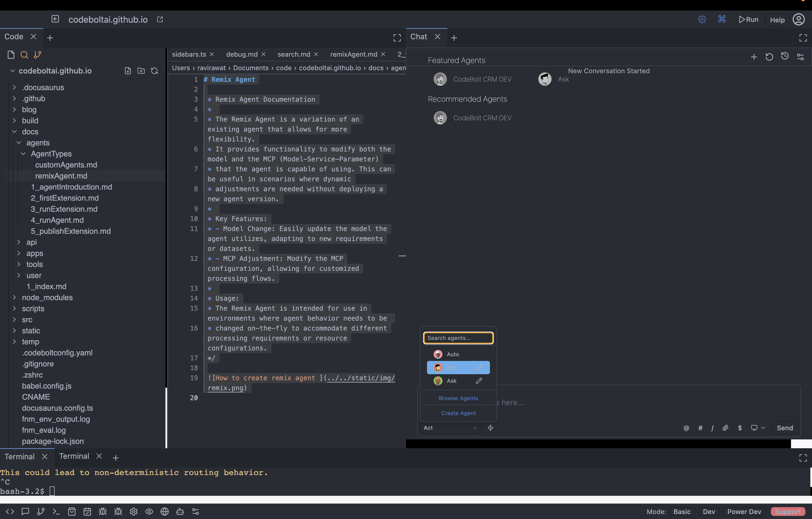Click Browse Agents link
Screen dimensions: 812x519
(x=458, y=398)
